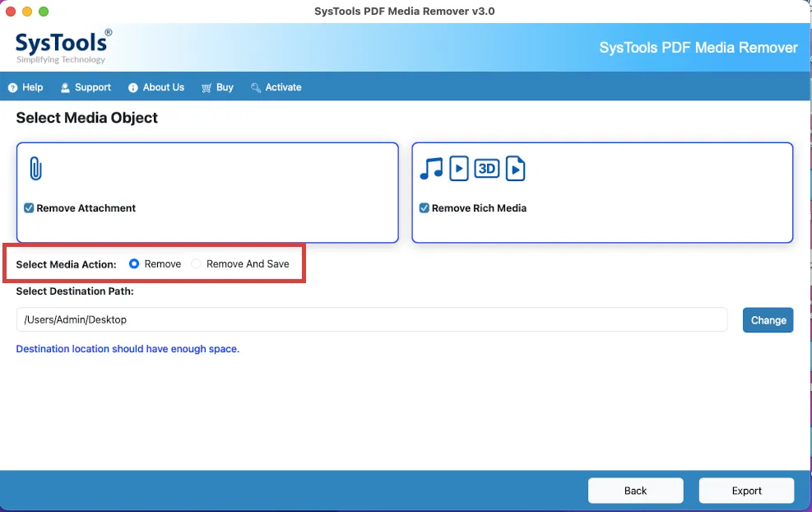
Task: Click the Select Destination Path label
Action: (x=75, y=291)
